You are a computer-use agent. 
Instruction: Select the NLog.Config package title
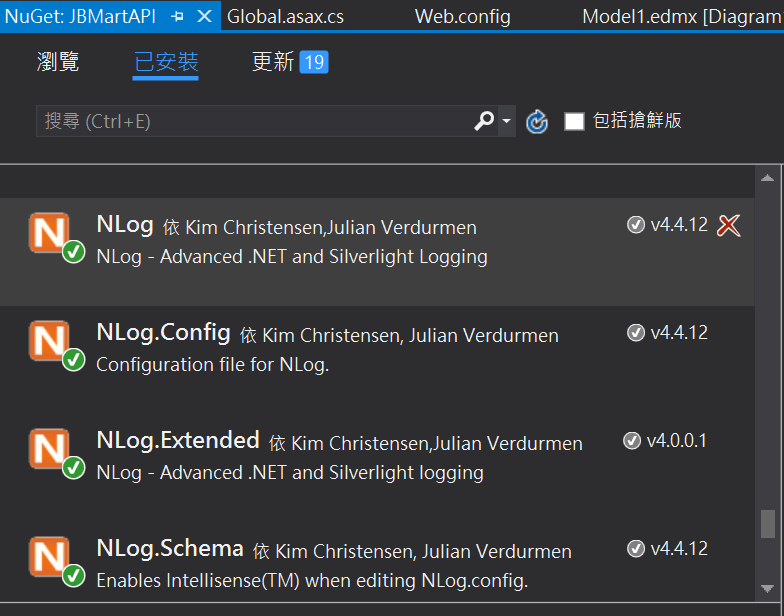tap(164, 332)
